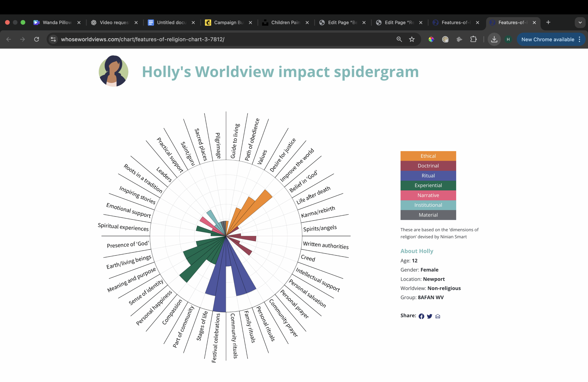Open Chrome profile H avatar
Screen dimensions: 588x382
[508, 39]
